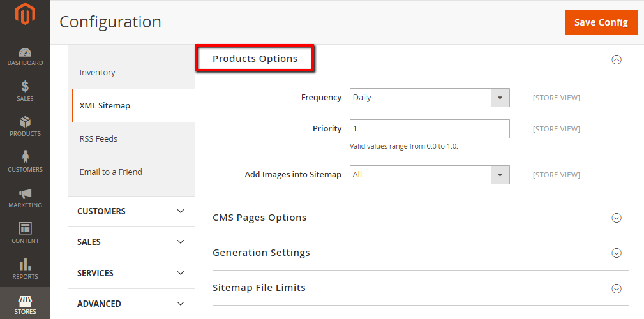Expand the Generation Settings section
Screen dimensions: 644x319
click(x=616, y=253)
